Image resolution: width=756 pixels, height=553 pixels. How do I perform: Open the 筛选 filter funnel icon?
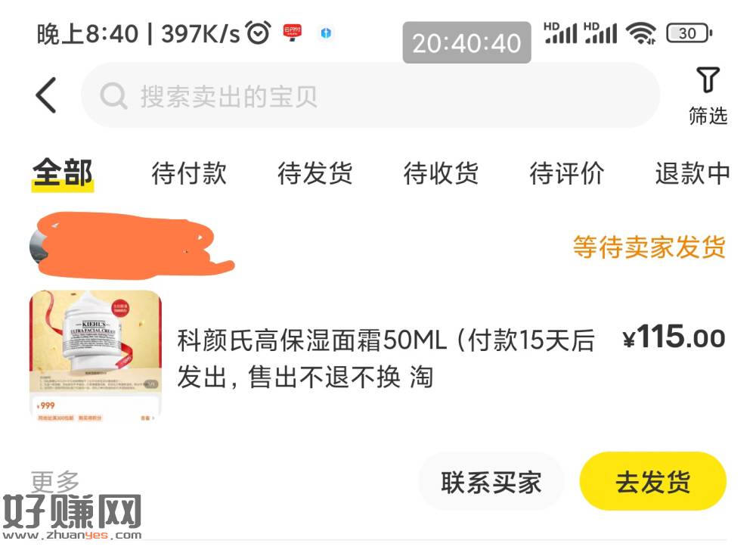tap(708, 80)
